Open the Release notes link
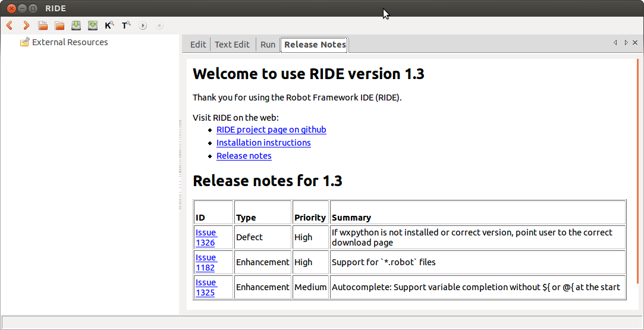This screenshot has width=644, height=330. 244,156
